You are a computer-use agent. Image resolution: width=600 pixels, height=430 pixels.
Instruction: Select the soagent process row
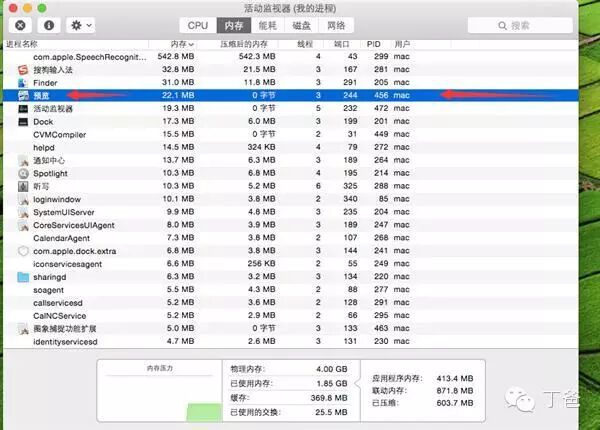(291, 290)
